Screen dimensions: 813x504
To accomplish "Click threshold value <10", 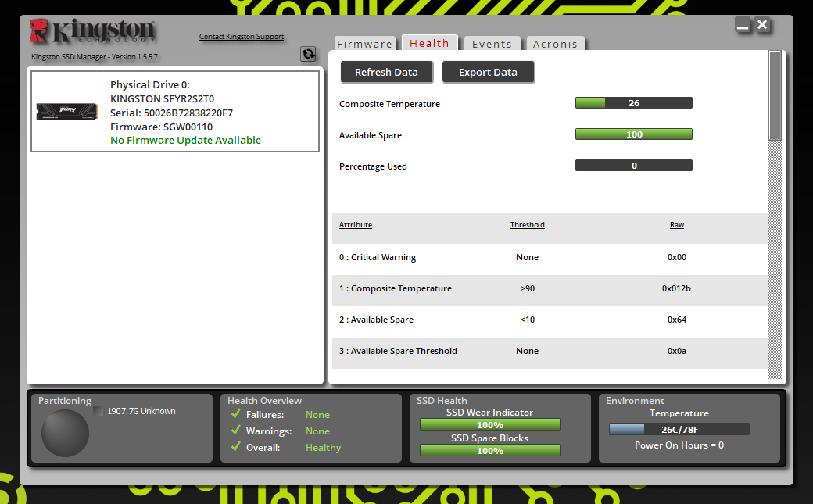I will coord(528,320).
